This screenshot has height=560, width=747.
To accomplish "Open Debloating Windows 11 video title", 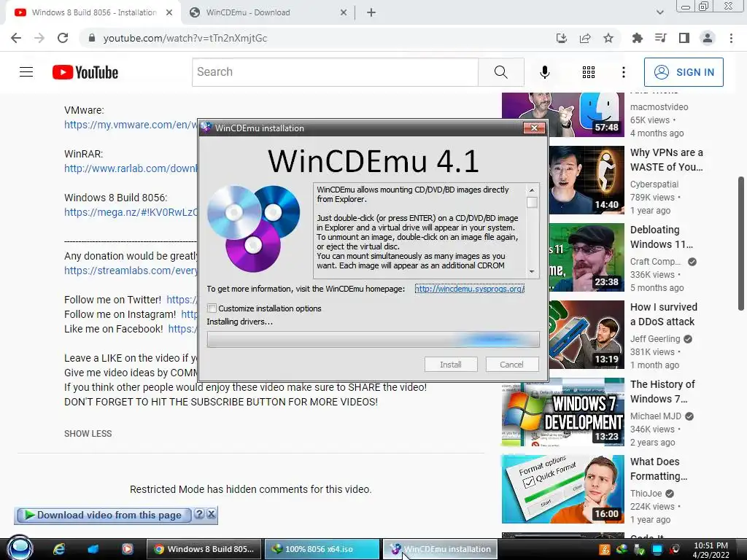I will pos(662,237).
